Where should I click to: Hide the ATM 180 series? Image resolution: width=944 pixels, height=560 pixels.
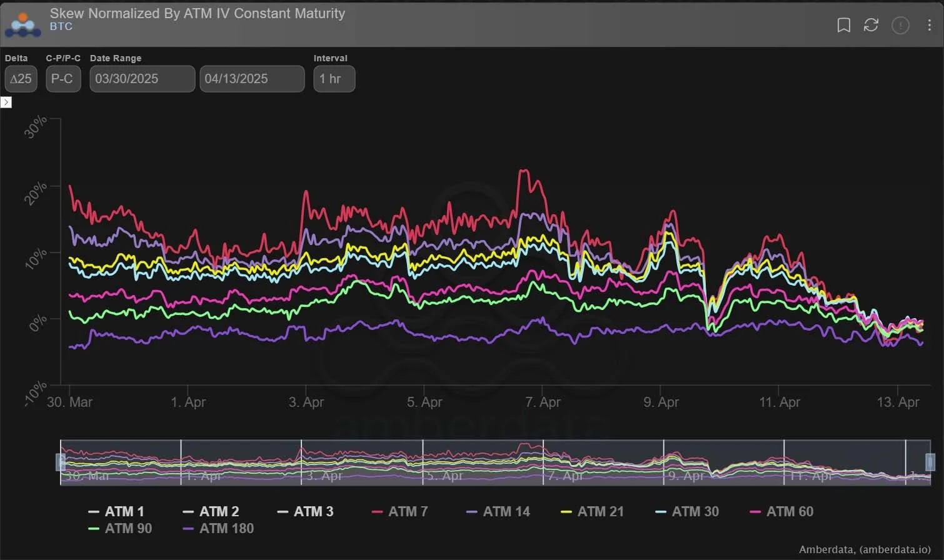pos(219,528)
